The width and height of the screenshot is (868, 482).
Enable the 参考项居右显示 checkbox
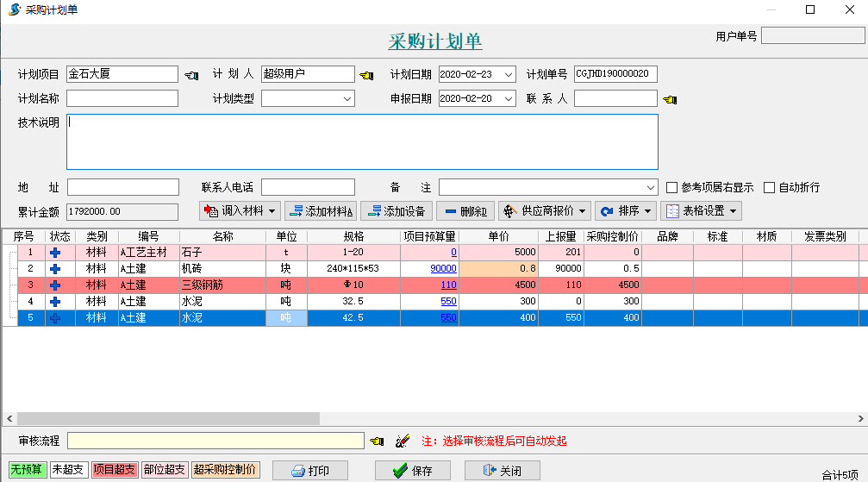click(x=672, y=188)
